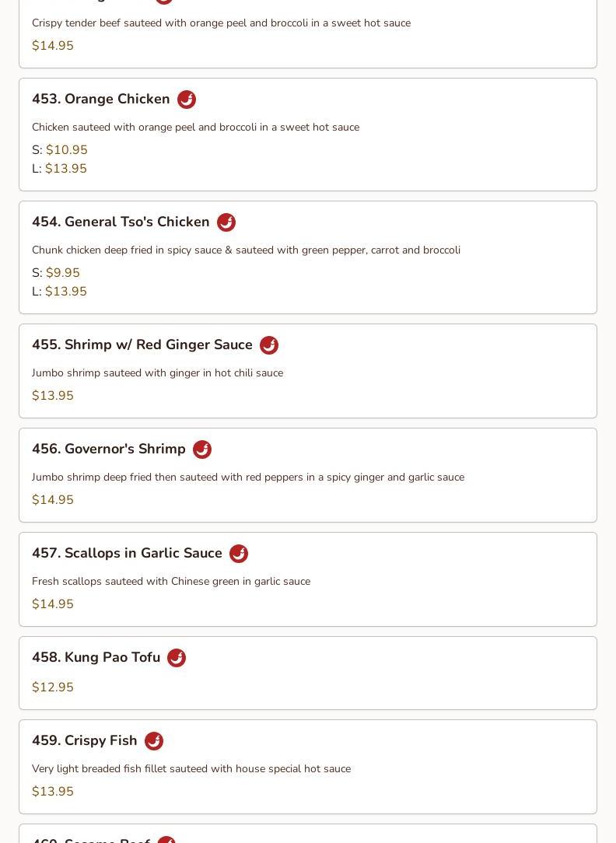The height and width of the screenshot is (843, 616).
Task: Click the Governor's Shrimp description text
Action: tap(248, 477)
